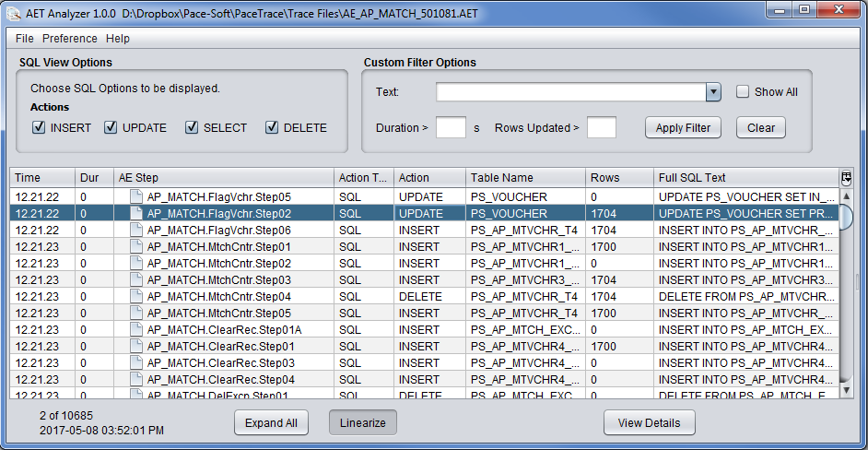Image resolution: width=868 pixels, height=450 pixels.
Task: Click the document icon for AP_MATCH.ClearRec.Step01A
Action: [136, 329]
